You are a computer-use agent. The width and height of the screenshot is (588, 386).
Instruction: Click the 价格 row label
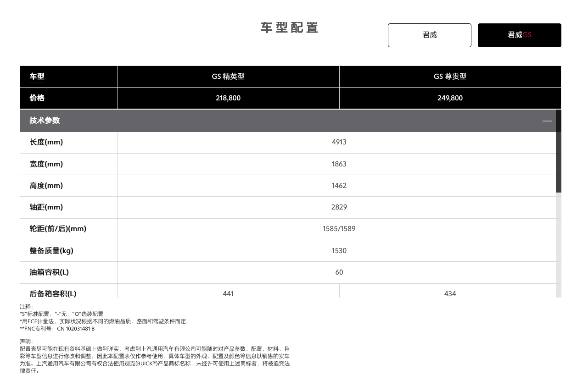click(37, 98)
